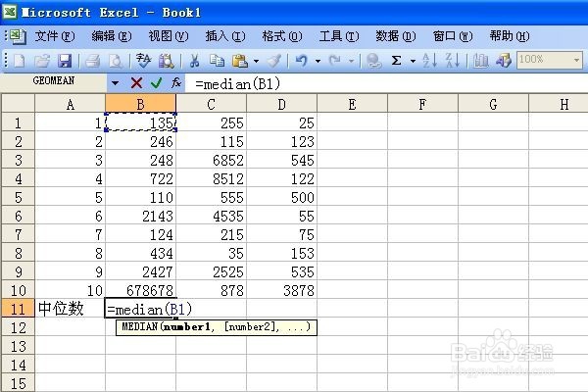588x392 pixels.
Task: Open the 帮助(H) menu
Action: click(x=510, y=36)
